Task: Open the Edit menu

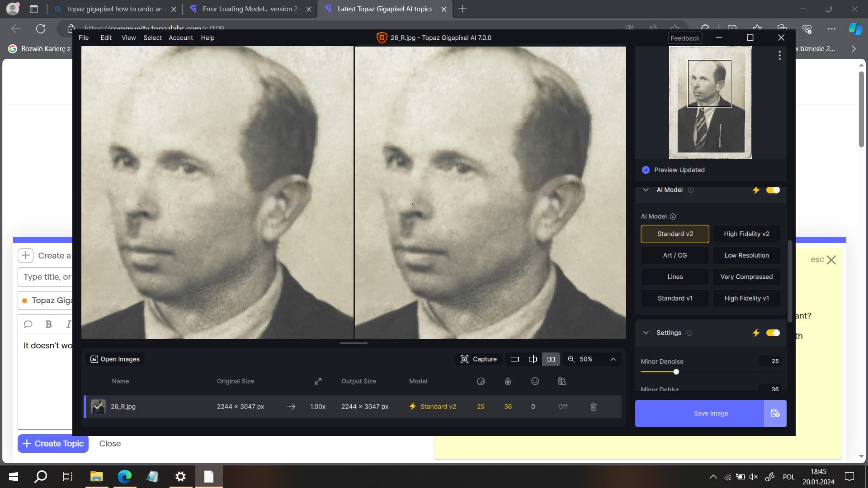Action: click(x=105, y=38)
